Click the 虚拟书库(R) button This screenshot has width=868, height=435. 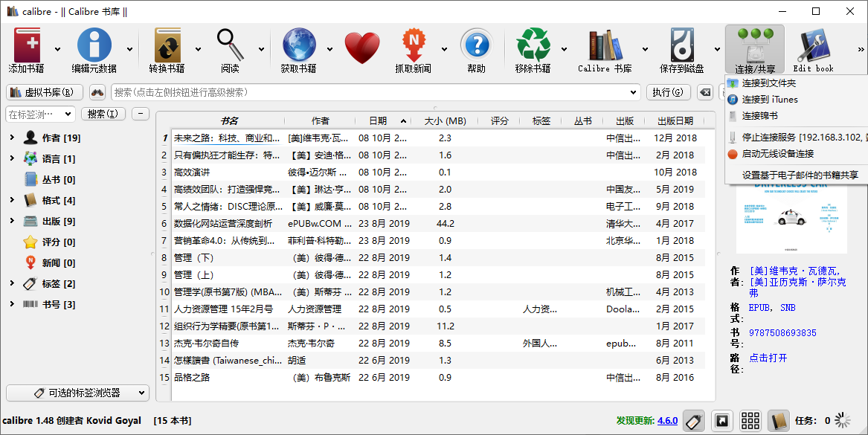(45, 92)
